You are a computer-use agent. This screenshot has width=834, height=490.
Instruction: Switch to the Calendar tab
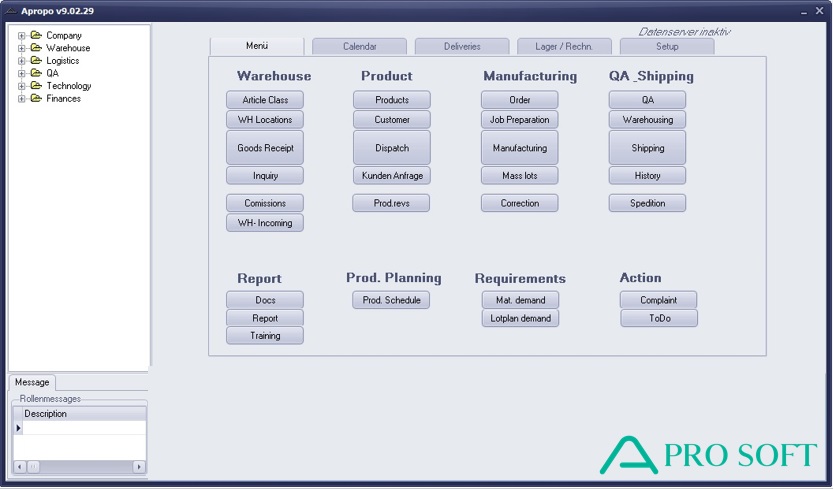(359, 46)
